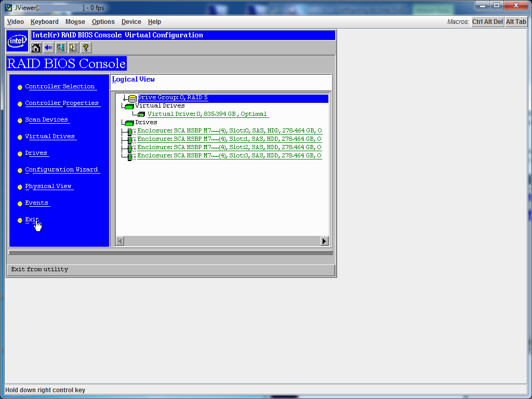Image resolution: width=532 pixels, height=399 pixels.
Task: Open Virtual Drive: 0, 835.394 GB, Optimal
Action: pyautogui.click(x=208, y=114)
